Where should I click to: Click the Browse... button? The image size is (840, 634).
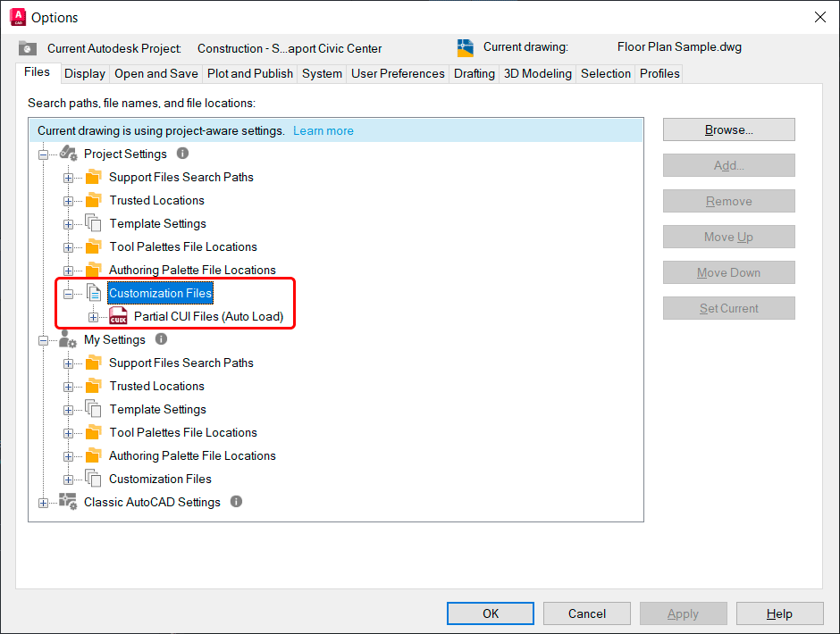(728, 129)
